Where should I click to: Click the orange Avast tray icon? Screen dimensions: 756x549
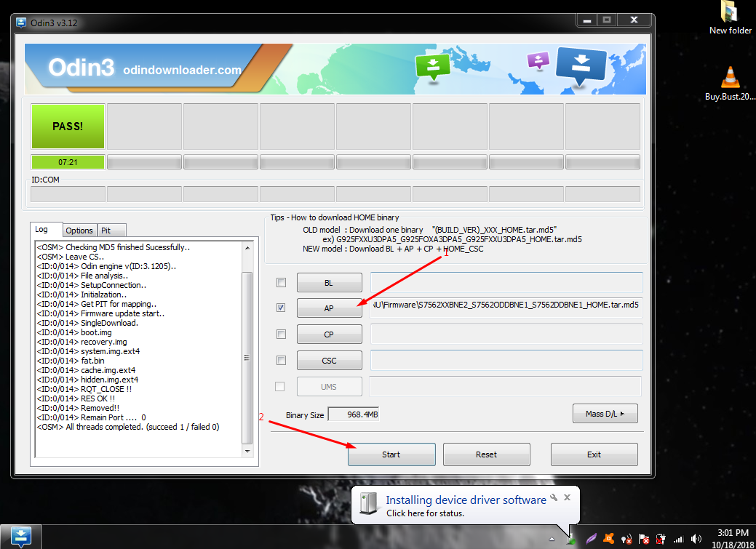(609, 538)
